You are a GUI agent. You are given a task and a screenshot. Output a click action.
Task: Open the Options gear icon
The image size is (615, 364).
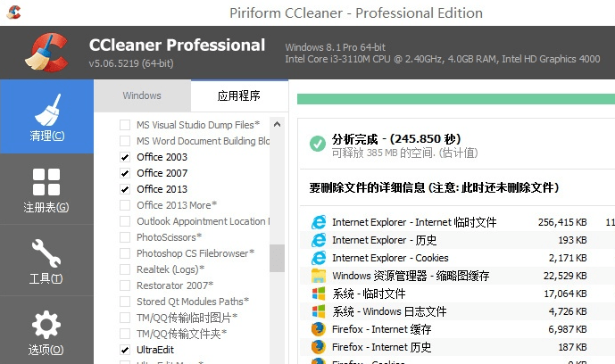(46, 325)
